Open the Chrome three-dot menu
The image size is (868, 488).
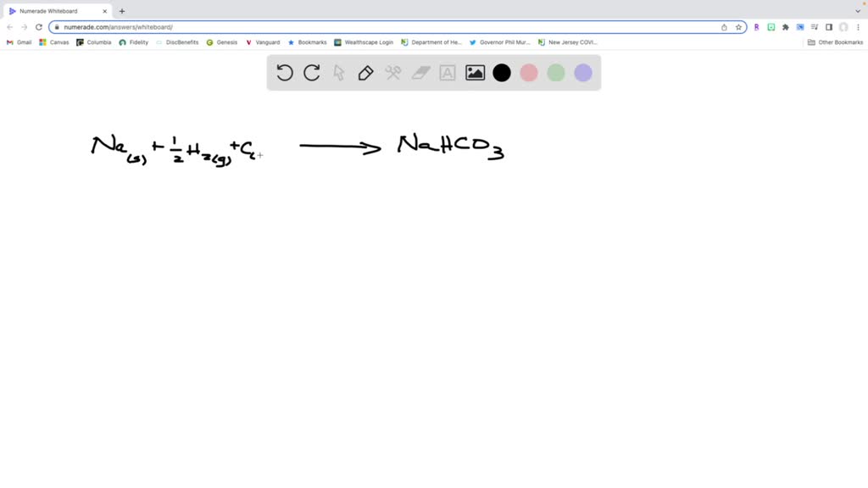point(858,26)
